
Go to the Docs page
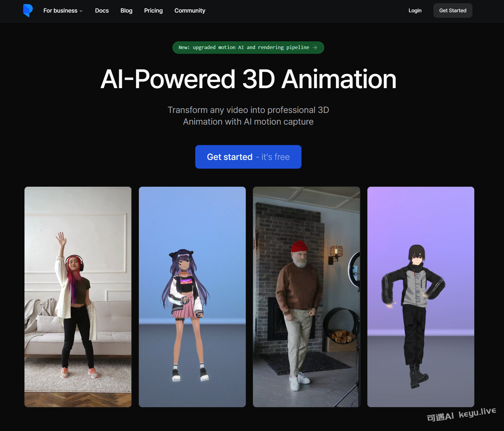coord(102,11)
